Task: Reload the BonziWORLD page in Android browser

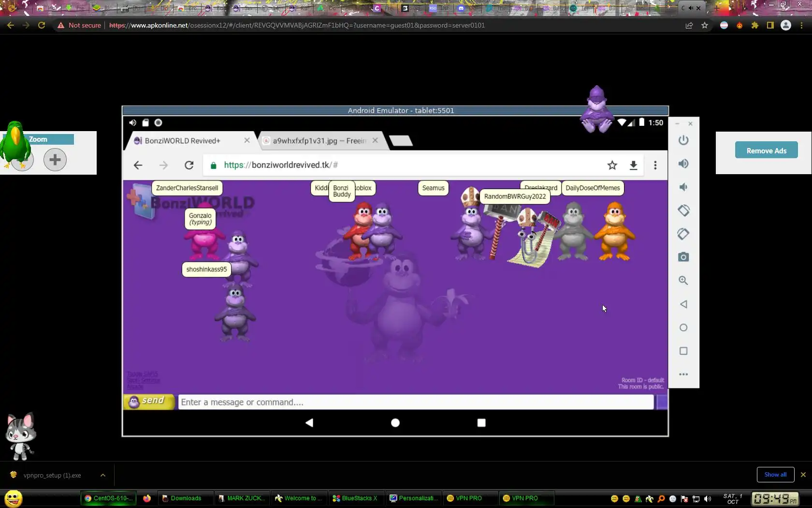Action: pyautogui.click(x=189, y=165)
